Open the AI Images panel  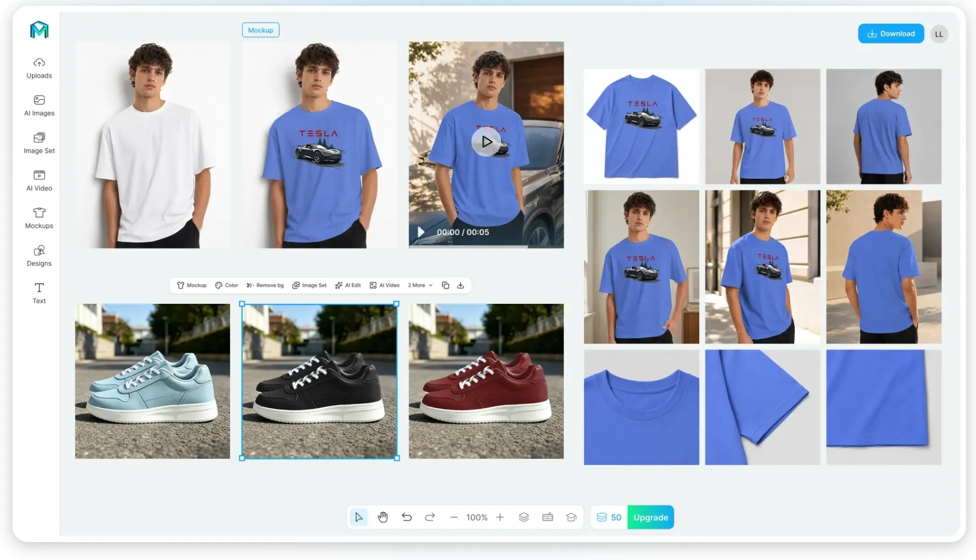pyautogui.click(x=39, y=106)
